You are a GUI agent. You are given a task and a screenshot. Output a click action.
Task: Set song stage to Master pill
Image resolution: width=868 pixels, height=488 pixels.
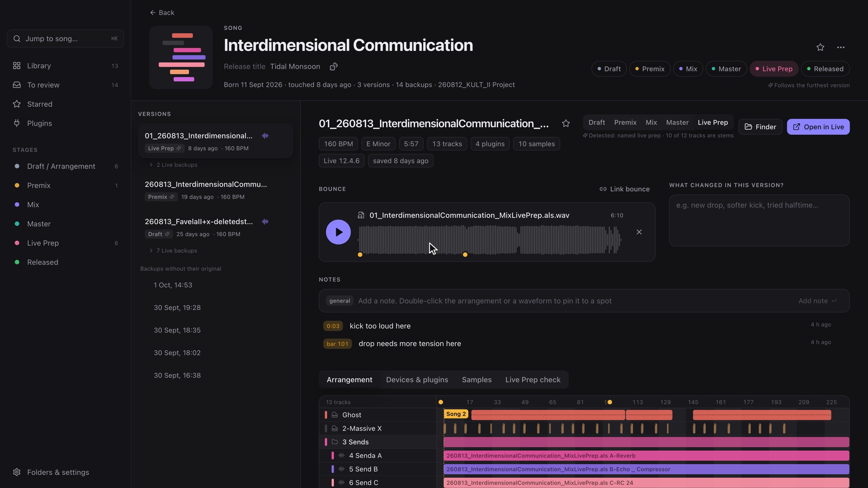726,69
